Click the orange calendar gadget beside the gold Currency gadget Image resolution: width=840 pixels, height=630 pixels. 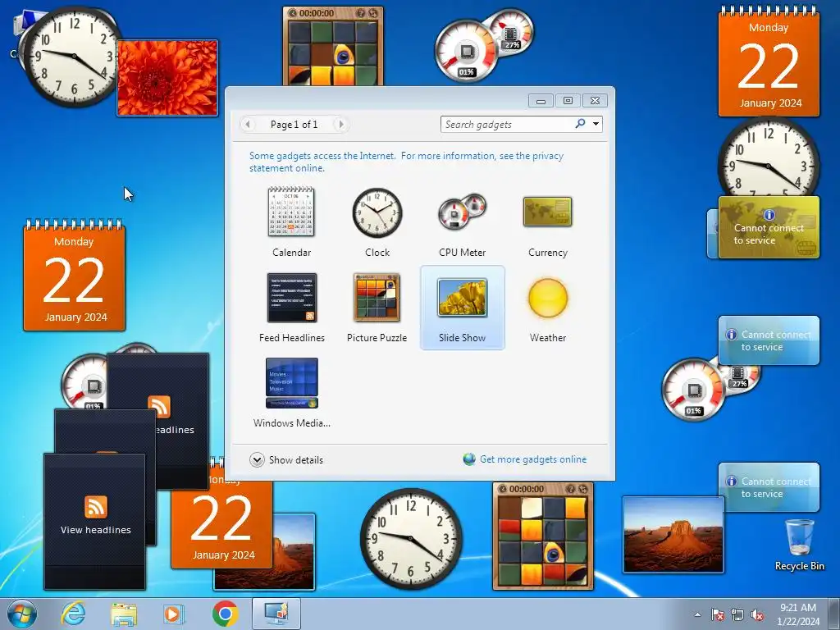coord(769,62)
